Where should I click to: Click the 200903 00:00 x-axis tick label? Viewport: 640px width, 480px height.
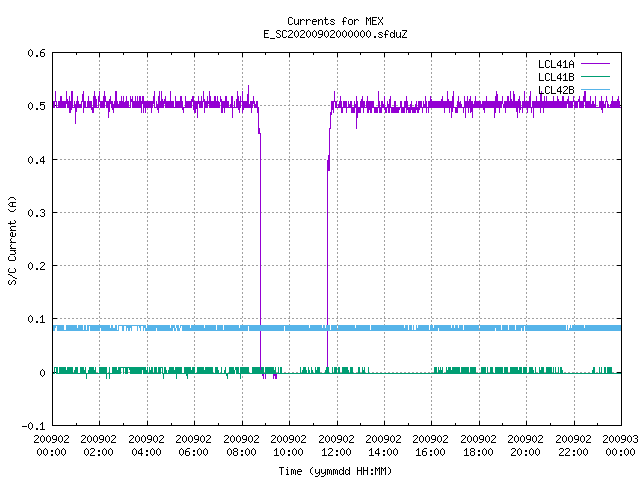(620, 446)
